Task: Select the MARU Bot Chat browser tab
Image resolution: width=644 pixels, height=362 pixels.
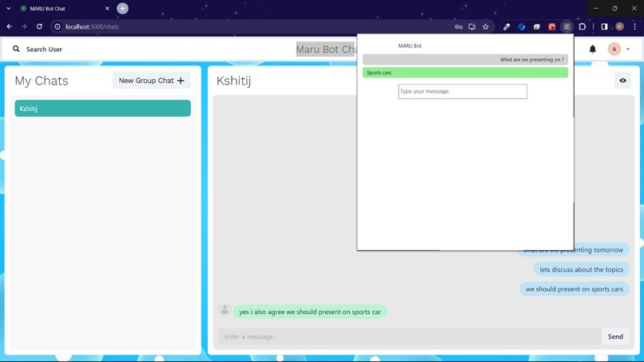Action: tap(65, 9)
